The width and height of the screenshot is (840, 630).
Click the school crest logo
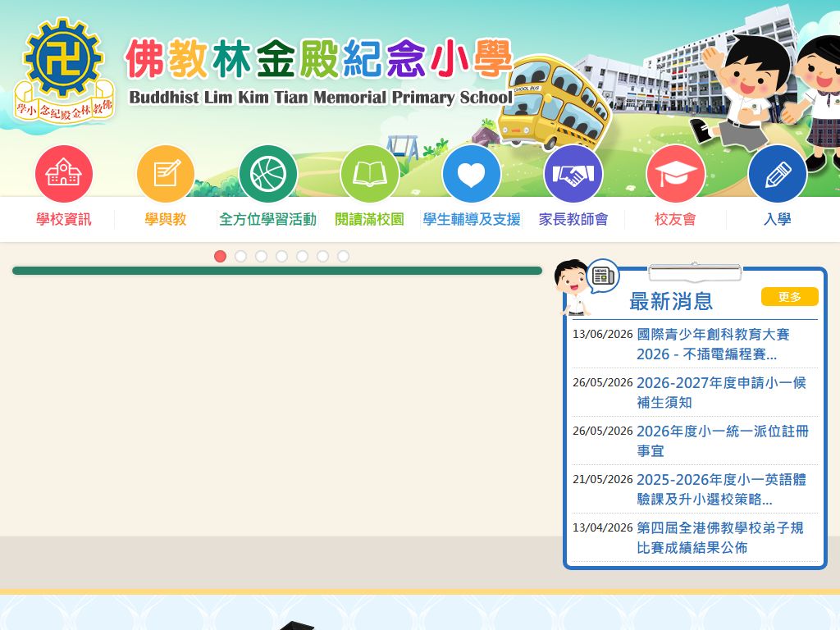point(64,71)
